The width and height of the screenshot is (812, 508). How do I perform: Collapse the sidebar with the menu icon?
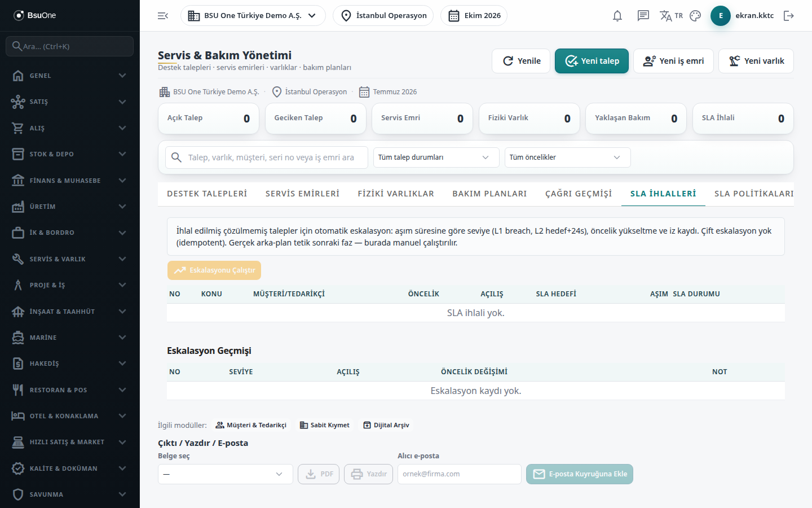(x=163, y=16)
